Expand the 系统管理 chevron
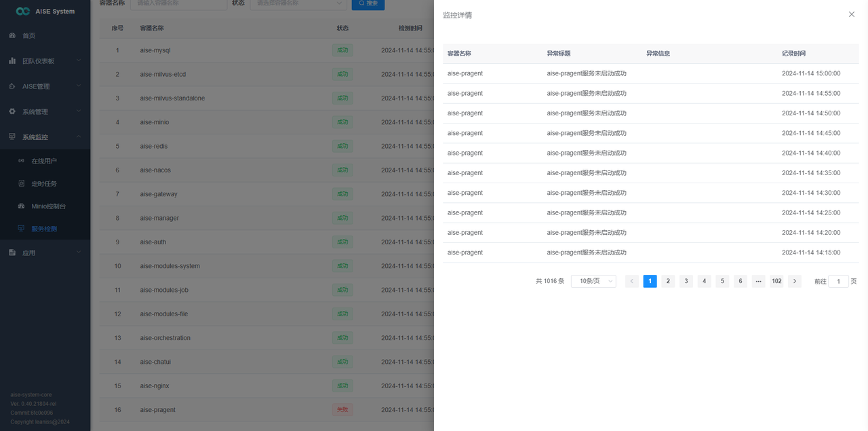This screenshot has width=868, height=431. click(x=79, y=111)
